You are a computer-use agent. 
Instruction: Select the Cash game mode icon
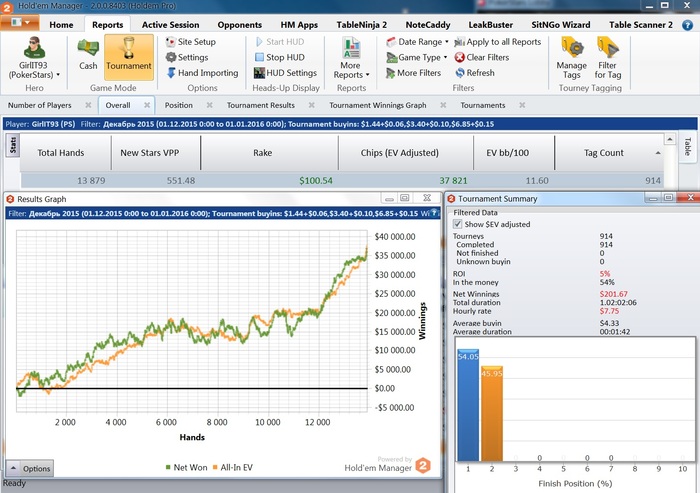(88, 54)
